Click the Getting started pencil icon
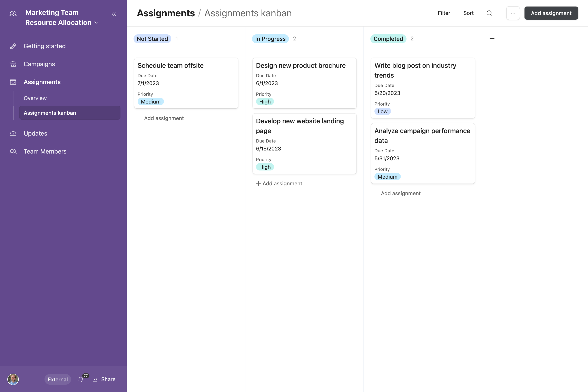This screenshot has height=392, width=588. [x=13, y=46]
